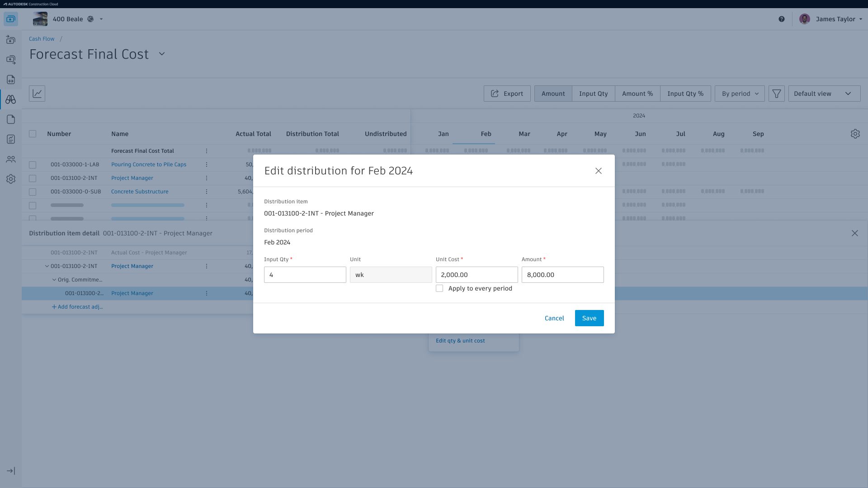
Task: Open the 400 Beale project dropdown
Action: [101, 19]
